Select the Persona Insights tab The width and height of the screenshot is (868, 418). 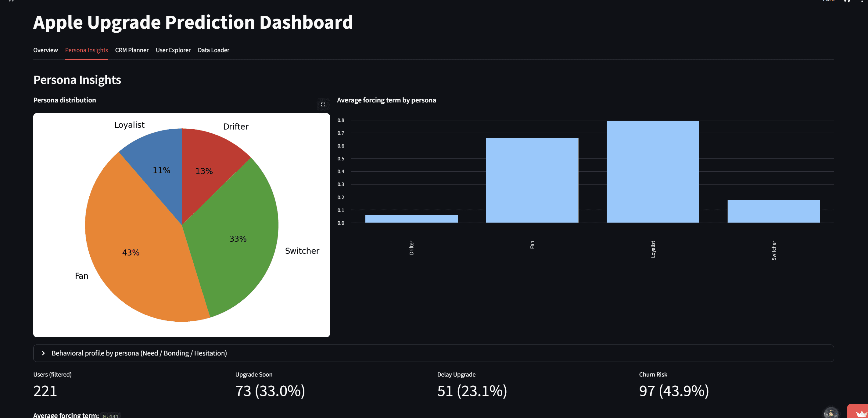(x=87, y=50)
